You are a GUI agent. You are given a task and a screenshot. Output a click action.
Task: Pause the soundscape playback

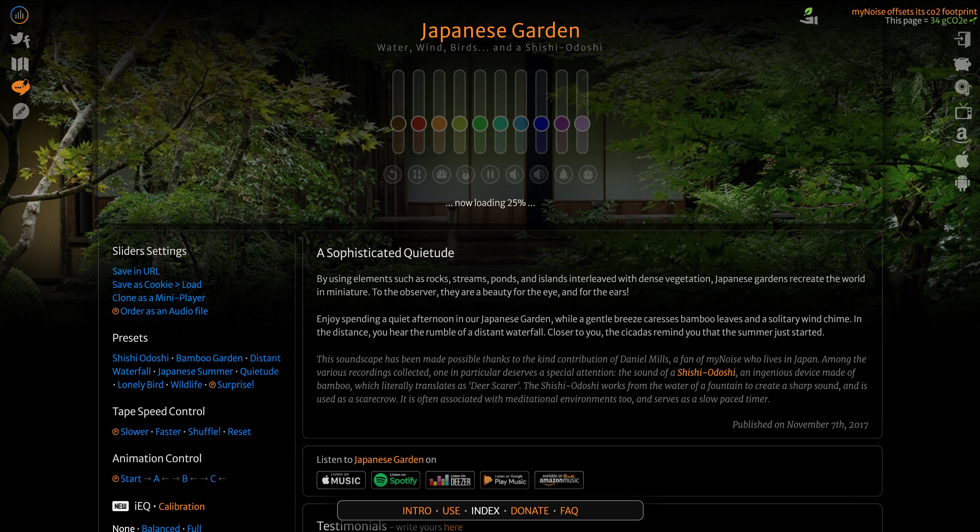(x=490, y=175)
